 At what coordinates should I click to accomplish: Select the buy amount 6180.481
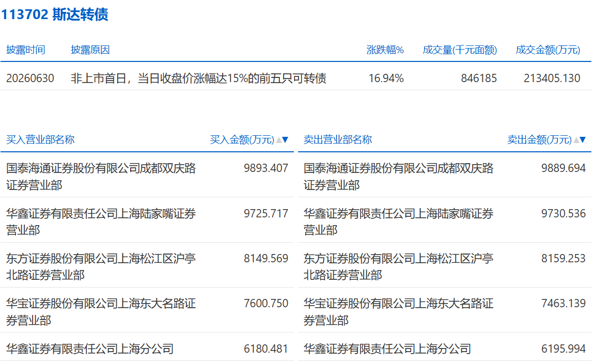(266, 349)
